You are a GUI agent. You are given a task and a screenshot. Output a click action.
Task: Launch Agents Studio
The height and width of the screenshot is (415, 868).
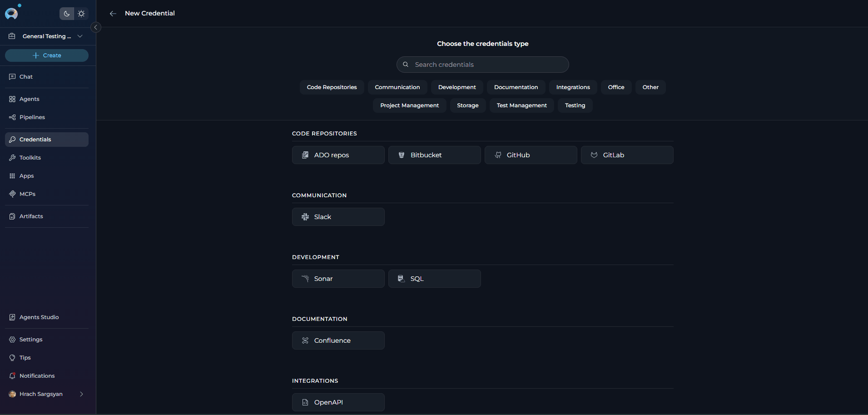pyautogui.click(x=47, y=317)
